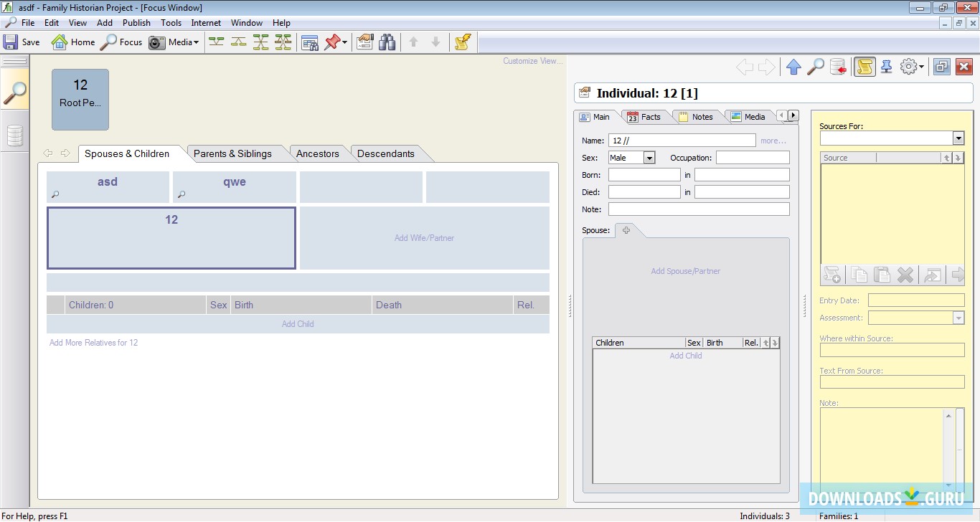The width and height of the screenshot is (980, 522).
Task: Click the Born date field
Action: pos(644,175)
